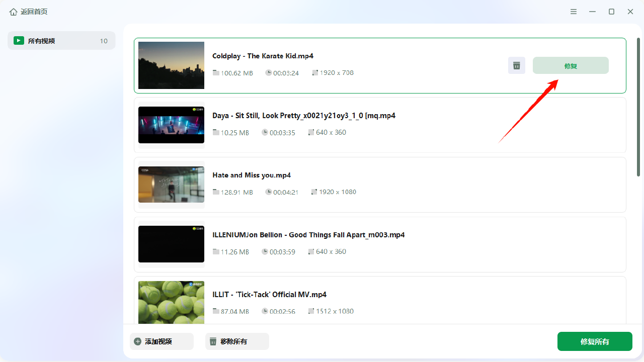
Task: Go back via 返回首页 link
Action: click(x=34, y=12)
